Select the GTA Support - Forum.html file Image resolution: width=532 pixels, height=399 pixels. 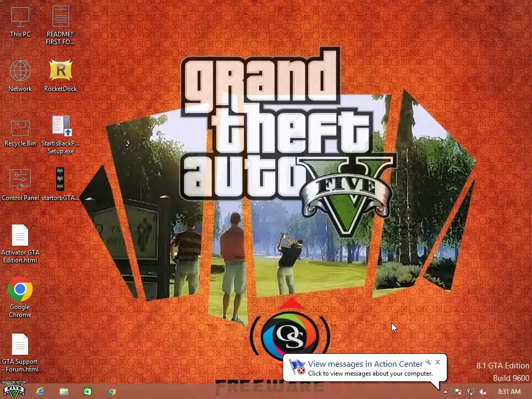coord(20,353)
